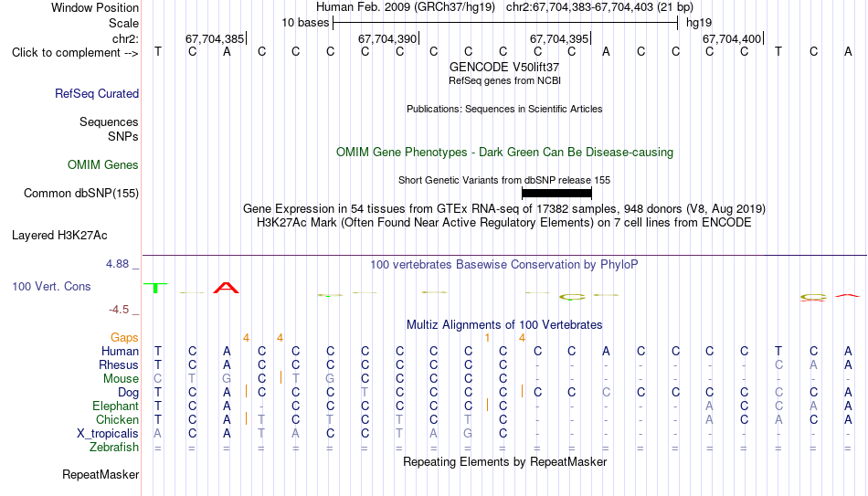Click position marker 67,704,400

coord(733,38)
